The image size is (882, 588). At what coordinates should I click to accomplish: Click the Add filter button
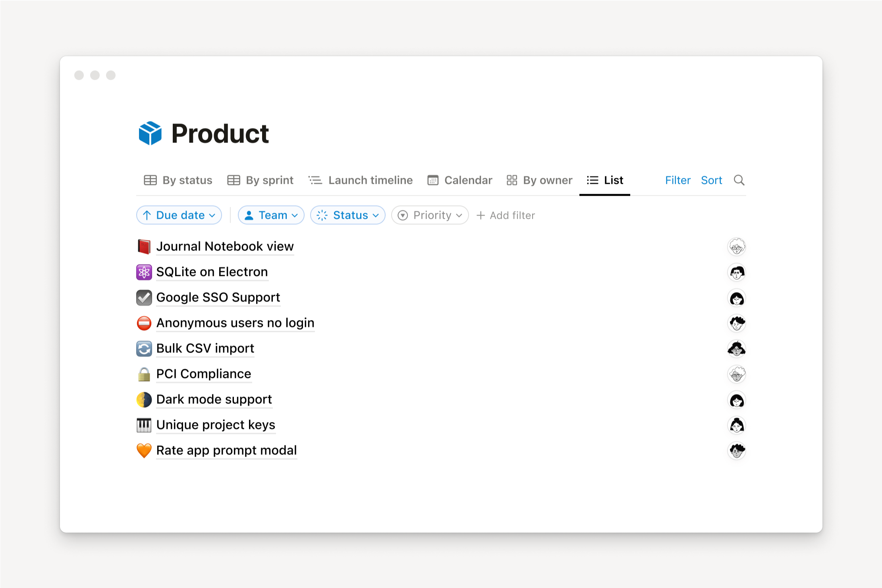coord(506,215)
